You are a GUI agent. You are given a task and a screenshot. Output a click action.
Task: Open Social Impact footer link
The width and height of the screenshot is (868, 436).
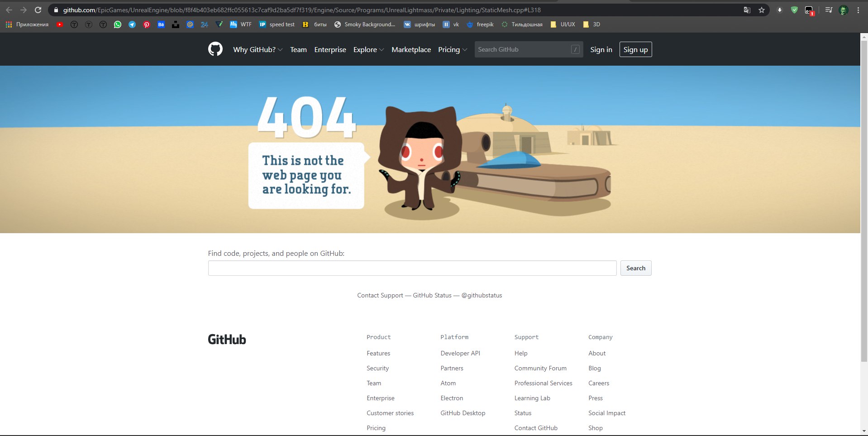click(607, 413)
